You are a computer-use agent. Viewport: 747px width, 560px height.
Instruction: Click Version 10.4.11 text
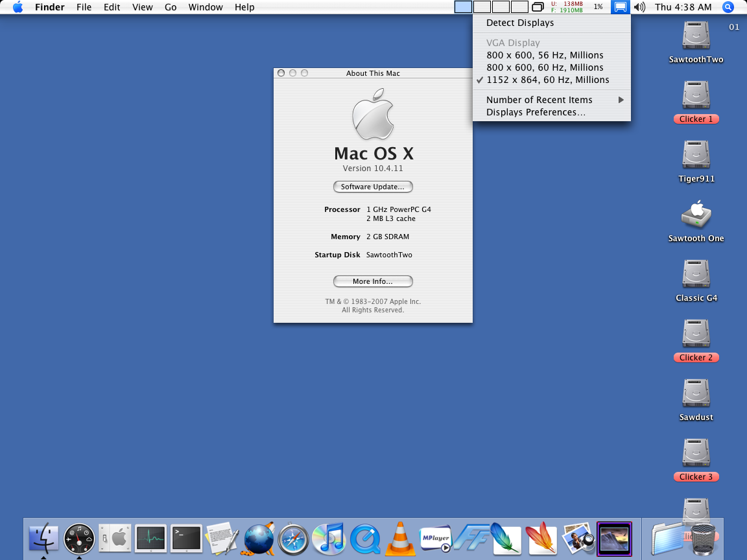[373, 168]
